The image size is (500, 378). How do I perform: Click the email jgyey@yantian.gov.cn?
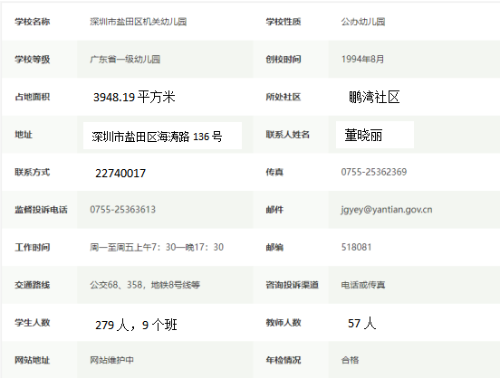click(386, 210)
